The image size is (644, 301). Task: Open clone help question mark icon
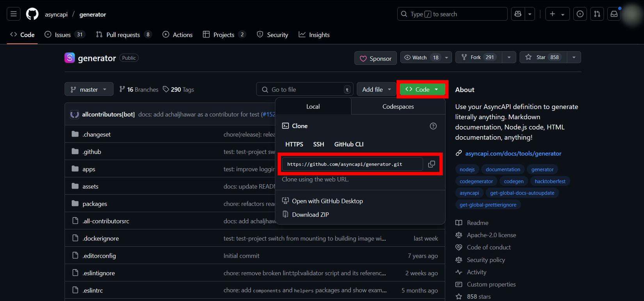433,126
